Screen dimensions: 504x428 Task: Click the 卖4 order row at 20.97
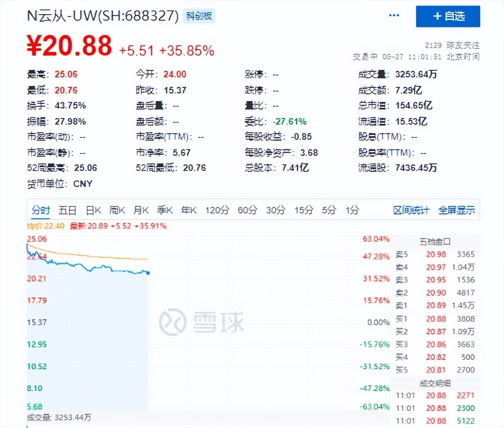(x=435, y=267)
